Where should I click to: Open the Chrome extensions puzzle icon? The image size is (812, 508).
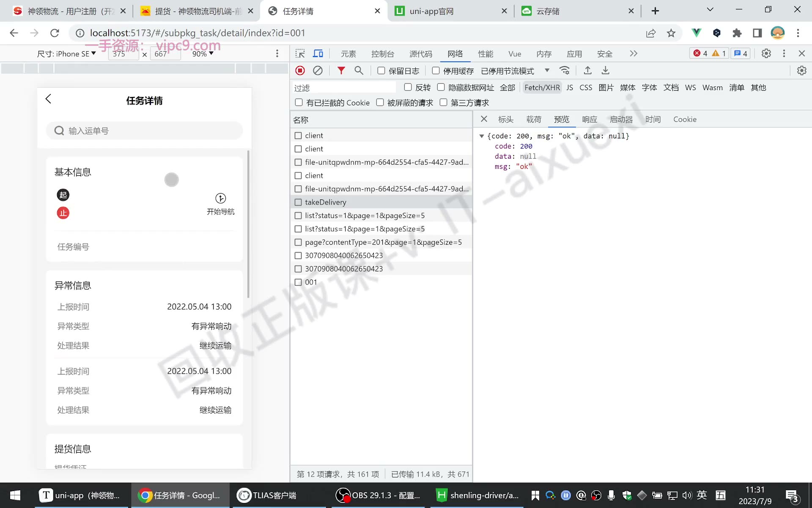737,33
